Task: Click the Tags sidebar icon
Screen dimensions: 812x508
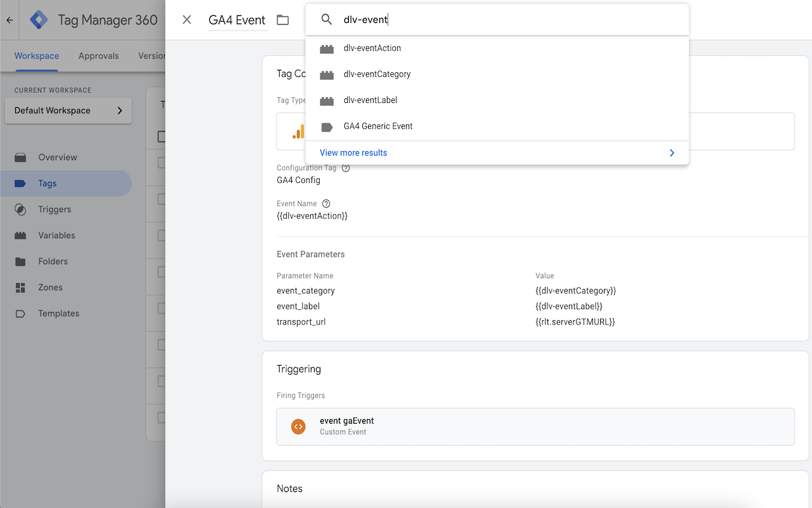Action: (20, 184)
